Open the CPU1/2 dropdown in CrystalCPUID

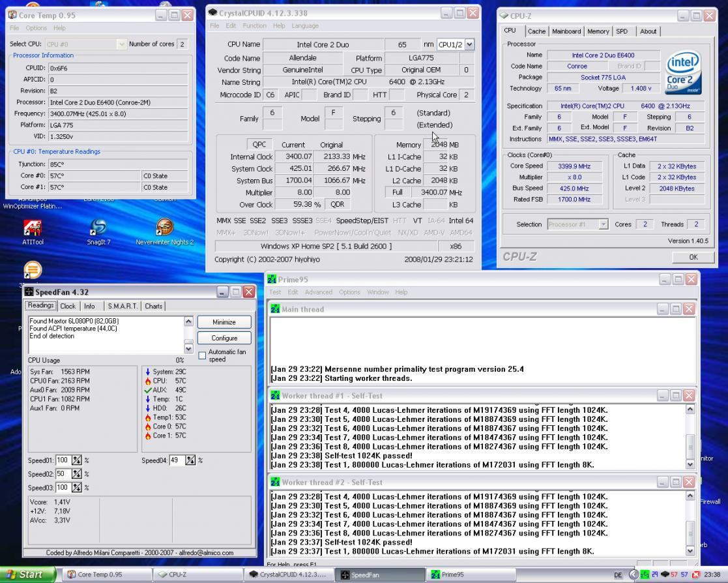coord(469,44)
